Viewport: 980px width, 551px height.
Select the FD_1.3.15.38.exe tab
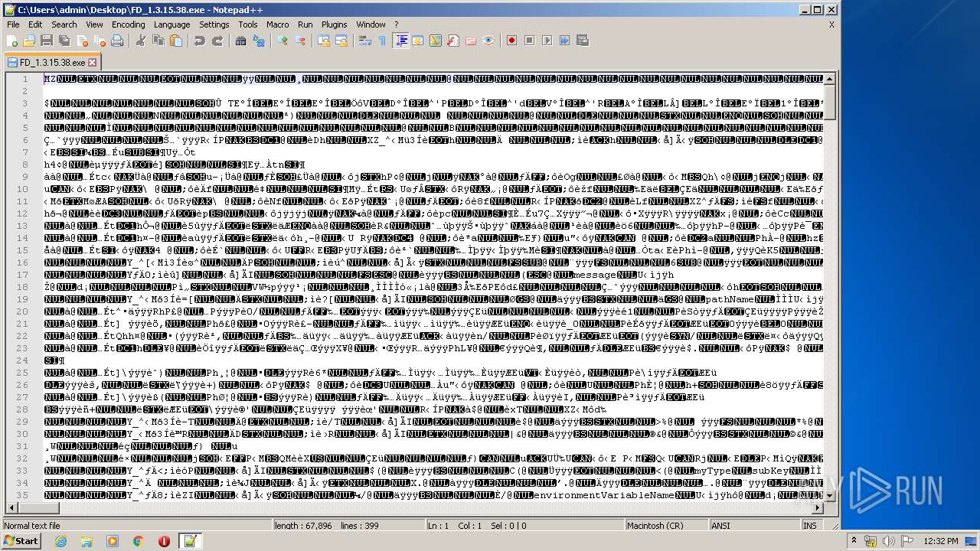(x=51, y=62)
